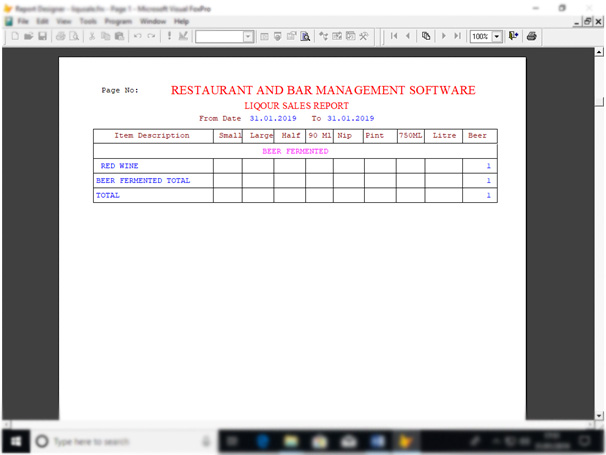Click the Modify form icon beside Run
This screenshot has width=606, height=455.
point(183,36)
